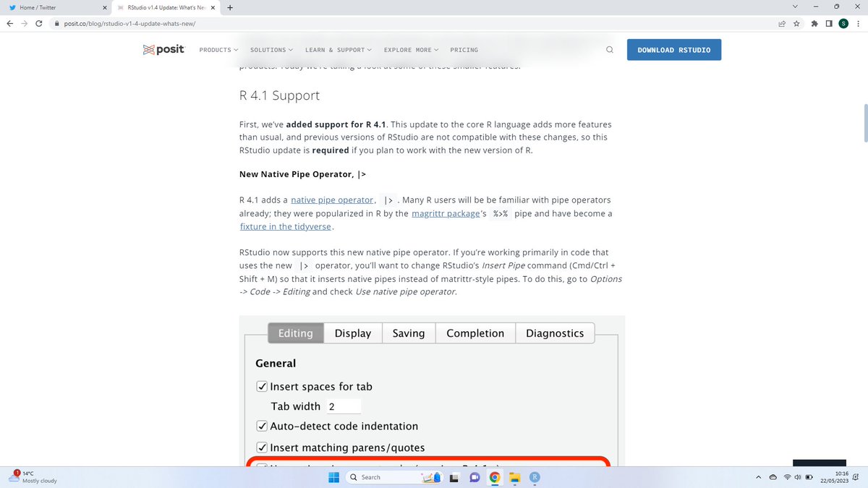Select the Saving tab
This screenshot has height=488, width=868.
pyautogui.click(x=409, y=333)
